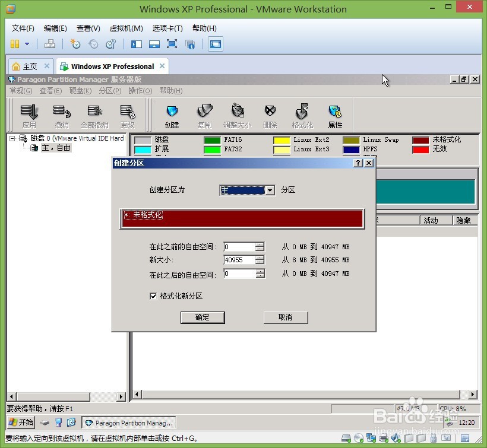Take a snapshot with the clock icon
Screen dimensions: 487x448
click(75, 44)
